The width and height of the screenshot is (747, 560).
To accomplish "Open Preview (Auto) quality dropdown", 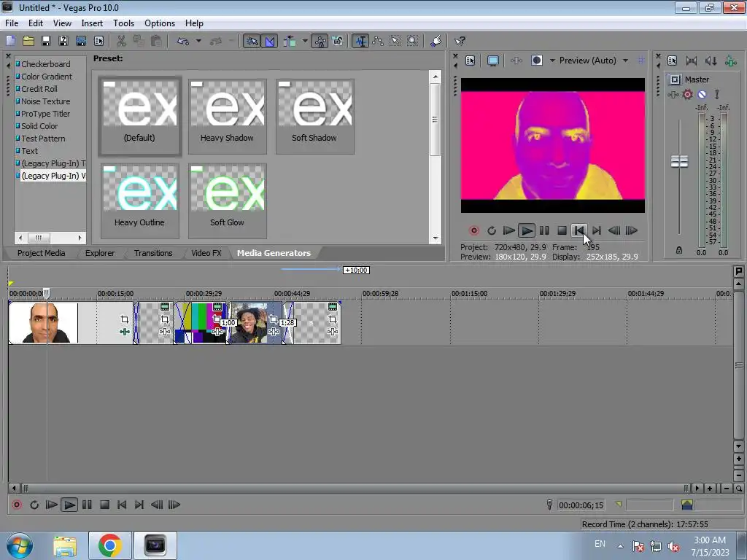I will 625,61.
